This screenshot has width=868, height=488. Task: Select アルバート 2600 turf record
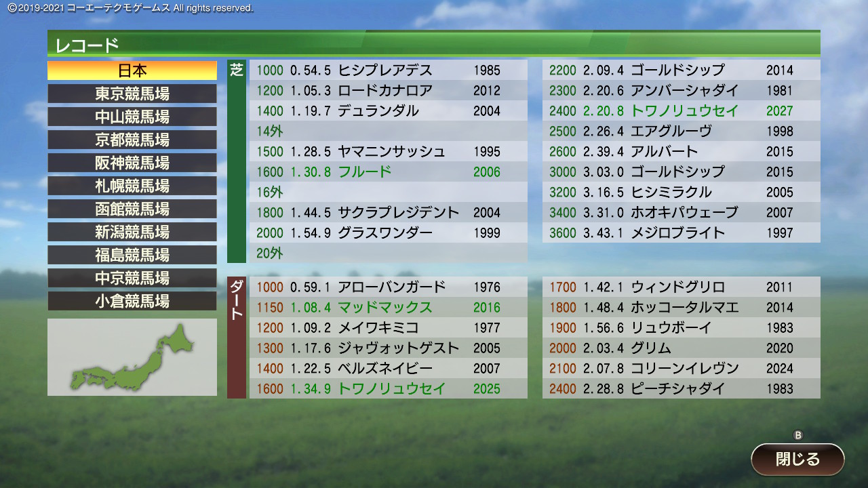click(682, 151)
